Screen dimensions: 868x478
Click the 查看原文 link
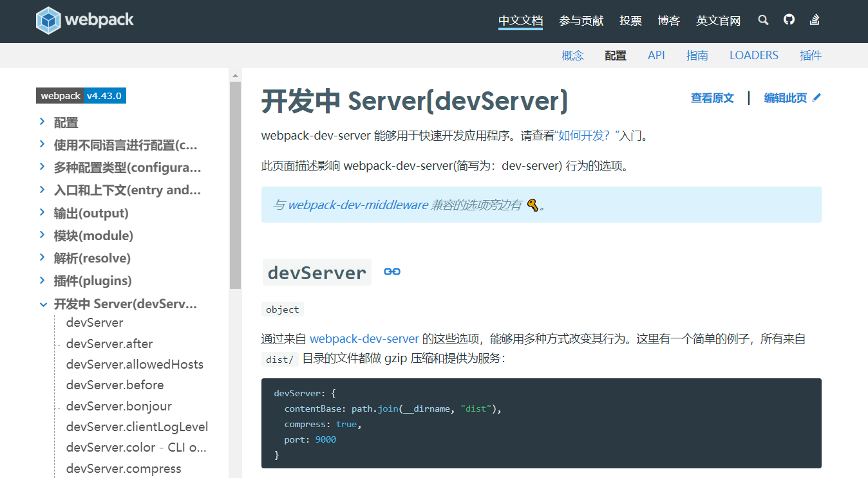point(712,98)
